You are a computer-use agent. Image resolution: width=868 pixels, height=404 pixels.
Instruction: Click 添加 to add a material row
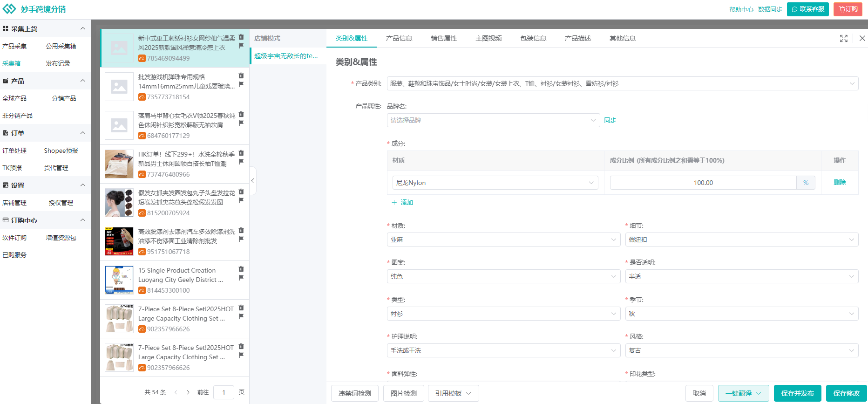coord(403,202)
